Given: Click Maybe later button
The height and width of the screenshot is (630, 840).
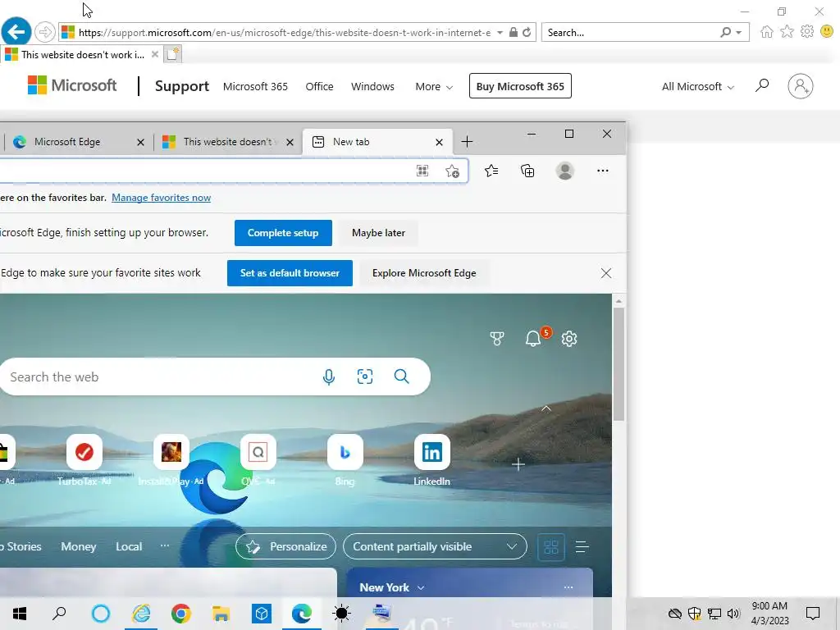Looking at the screenshot, I should coord(378,233).
